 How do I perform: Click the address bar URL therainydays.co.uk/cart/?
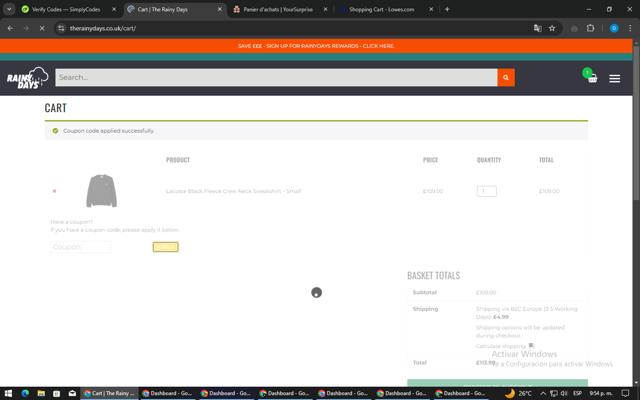click(x=103, y=28)
